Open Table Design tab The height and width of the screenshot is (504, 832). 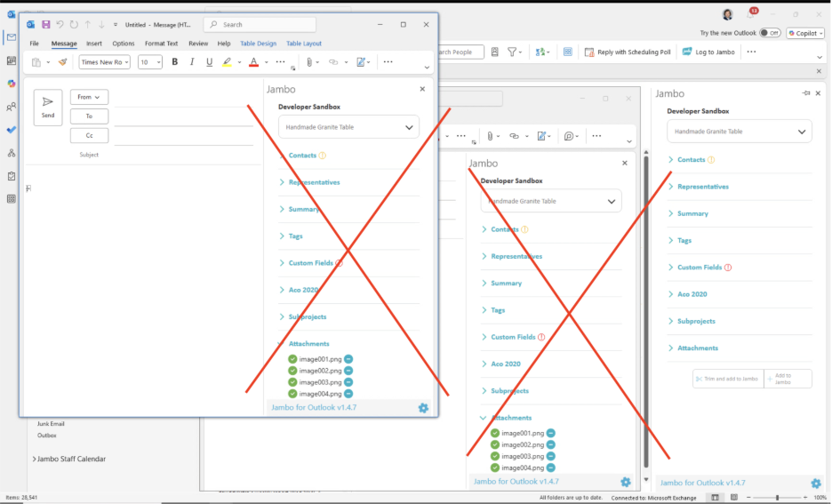(x=258, y=44)
